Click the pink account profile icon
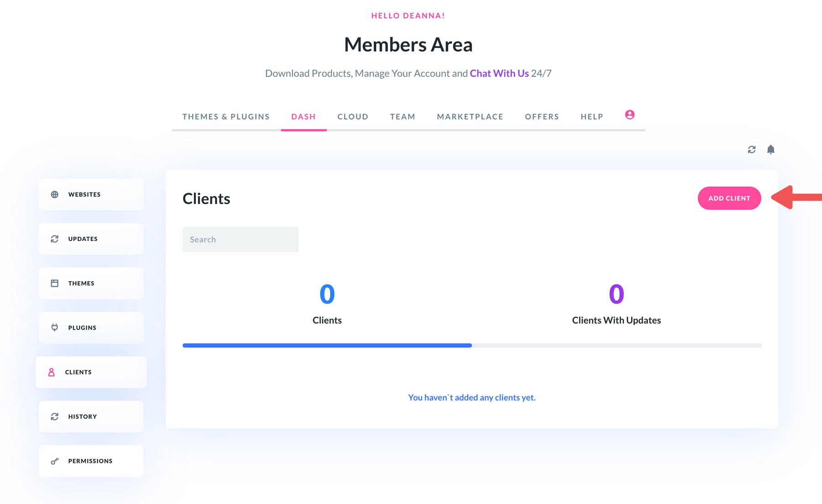 click(630, 115)
